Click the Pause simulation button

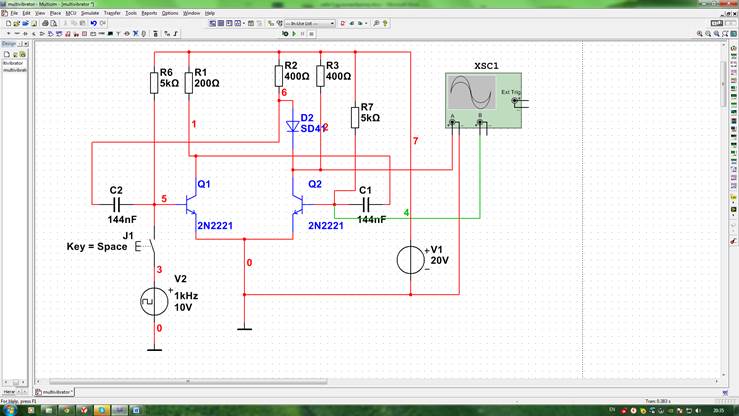(303, 34)
